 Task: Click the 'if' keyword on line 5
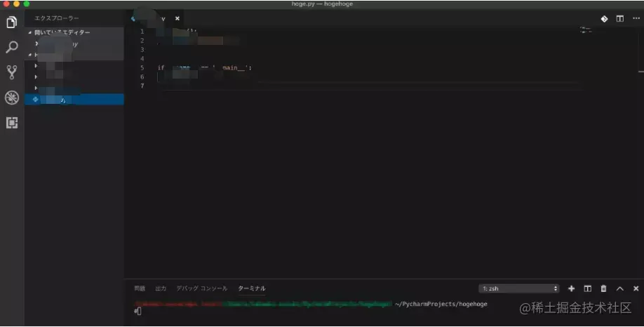point(161,68)
